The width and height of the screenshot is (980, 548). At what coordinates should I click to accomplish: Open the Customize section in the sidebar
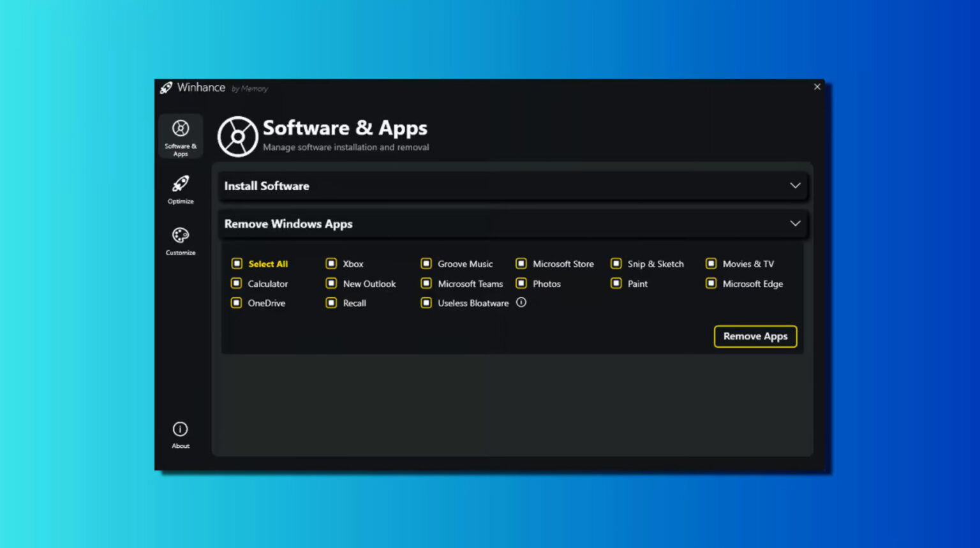(180, 241)
